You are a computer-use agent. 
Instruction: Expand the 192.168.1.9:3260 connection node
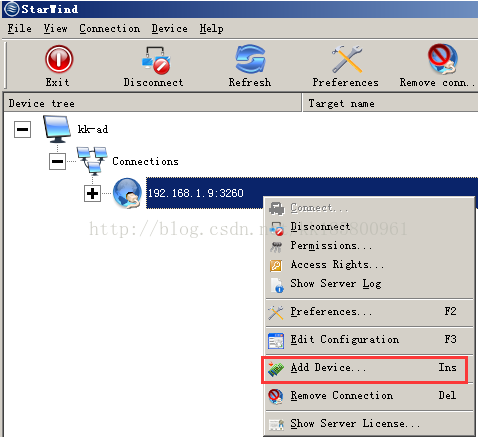point(92,193)
